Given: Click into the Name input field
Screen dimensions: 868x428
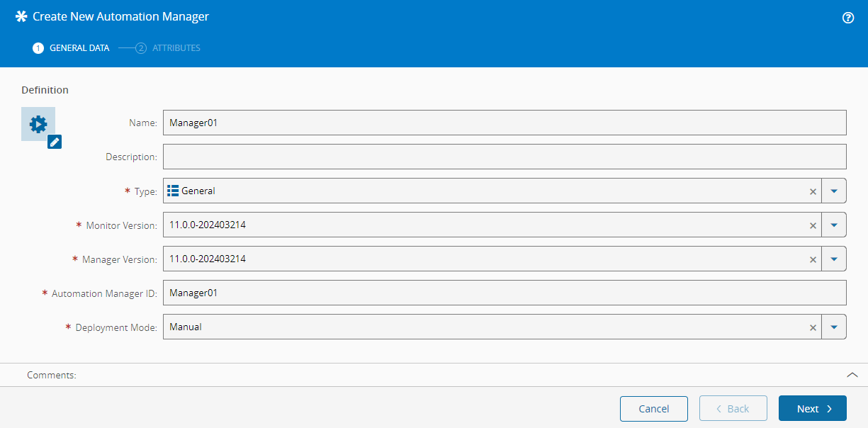Looking at the screenshot, I should [504, 123].
